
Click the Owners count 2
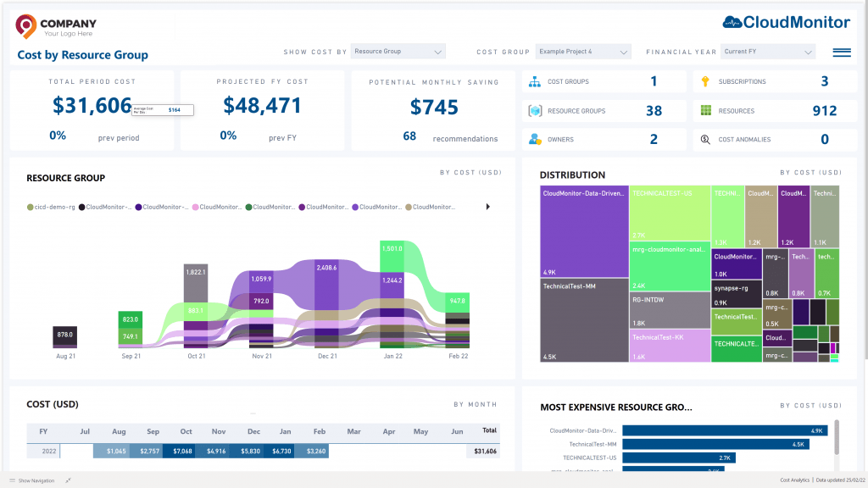[654, 140]
